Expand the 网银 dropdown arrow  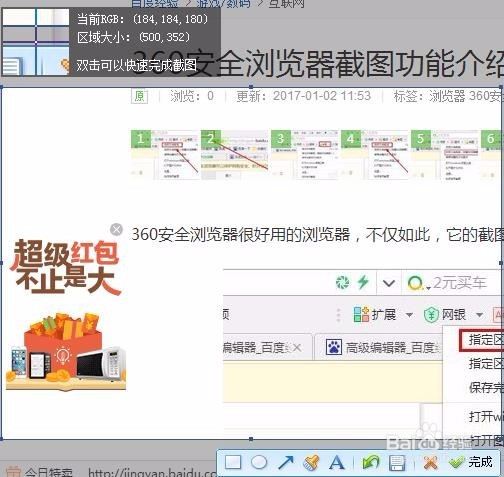tap(479, 315)
